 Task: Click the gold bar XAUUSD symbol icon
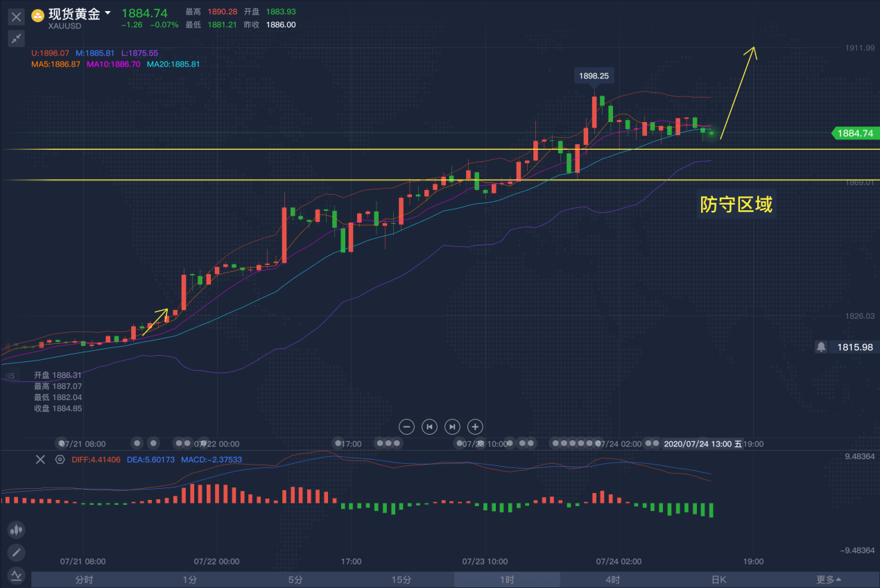coord(38,15)
